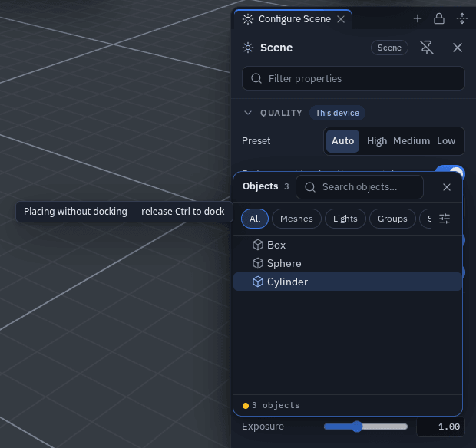The width and height of the screenshot is (476, 448).
Task: Select the Medium quality preset
Action: [x=412, y=141]
